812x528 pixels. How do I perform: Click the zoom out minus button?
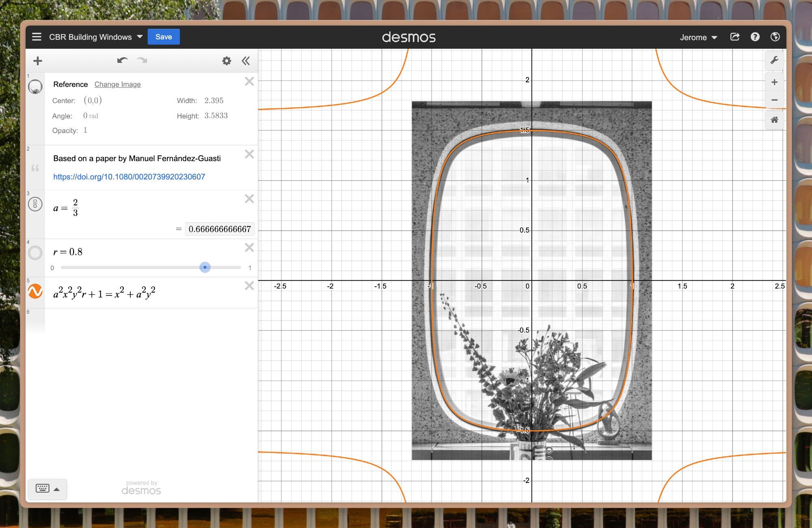coord(774,100)
